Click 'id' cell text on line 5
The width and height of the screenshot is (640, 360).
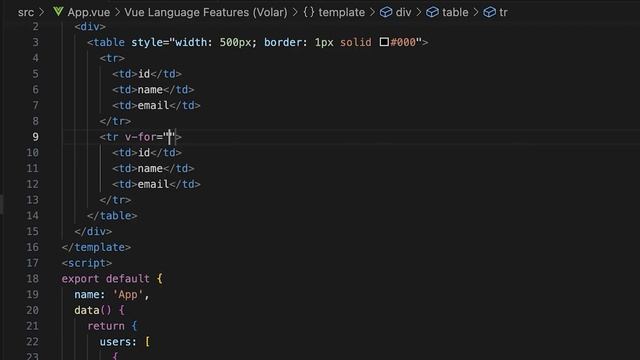(144, 74)
